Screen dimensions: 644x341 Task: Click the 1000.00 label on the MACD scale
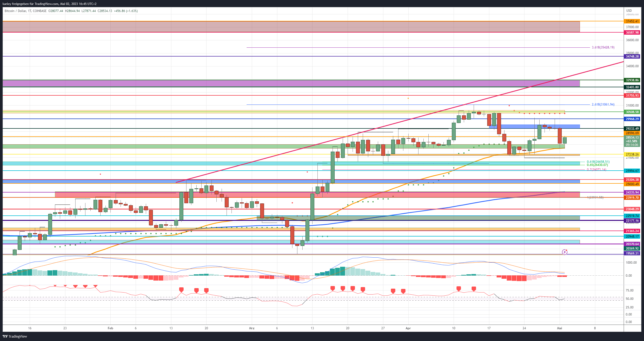631,263
